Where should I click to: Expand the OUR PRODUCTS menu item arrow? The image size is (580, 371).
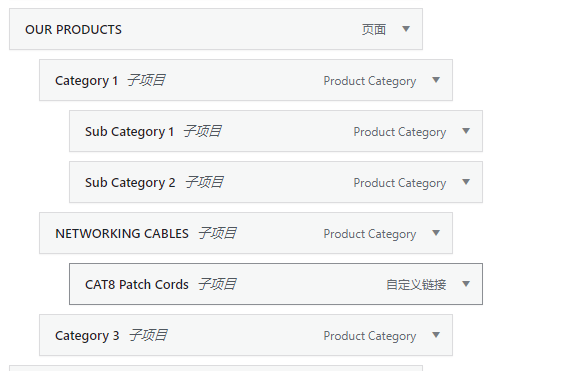[406, 29]
